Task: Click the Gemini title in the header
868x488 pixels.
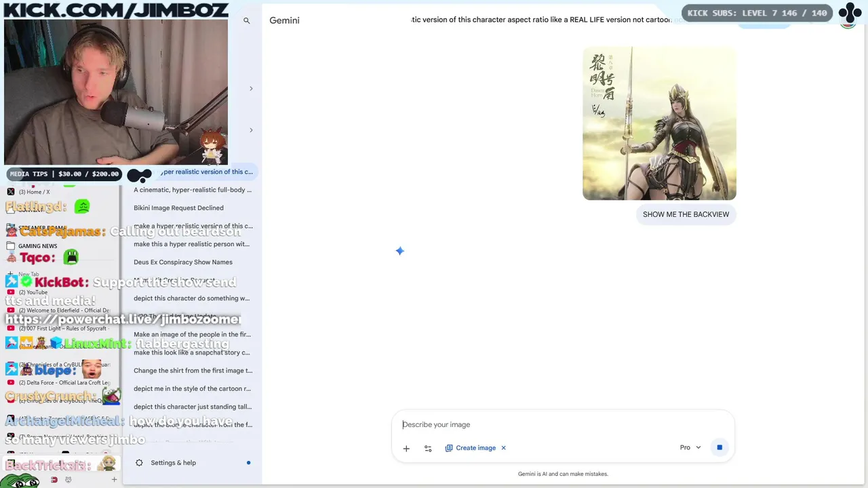Action: click(x=284, y=20)
